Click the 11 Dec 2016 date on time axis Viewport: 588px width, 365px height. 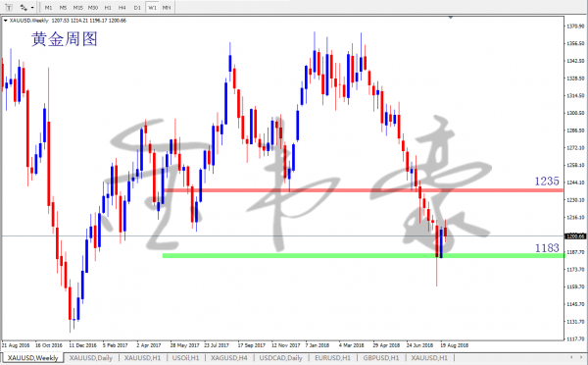[83, 345]
